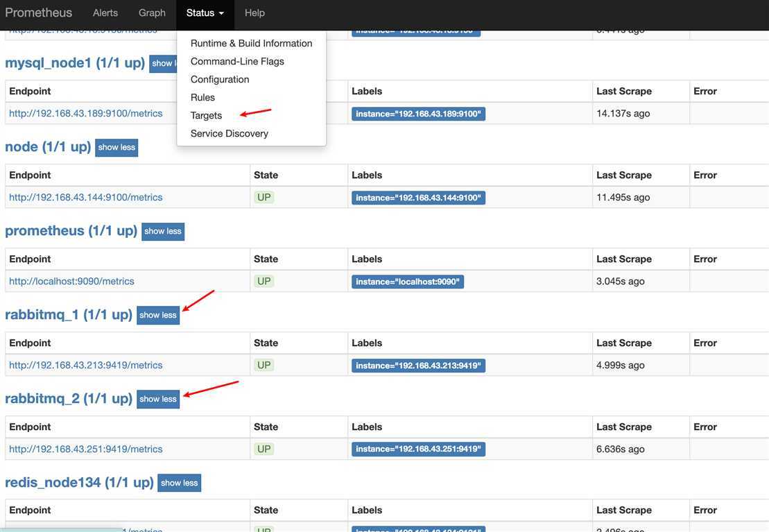Screen dimensions: 769x532
Task: Click the UP state of the node target
Action: click(264, 197)
